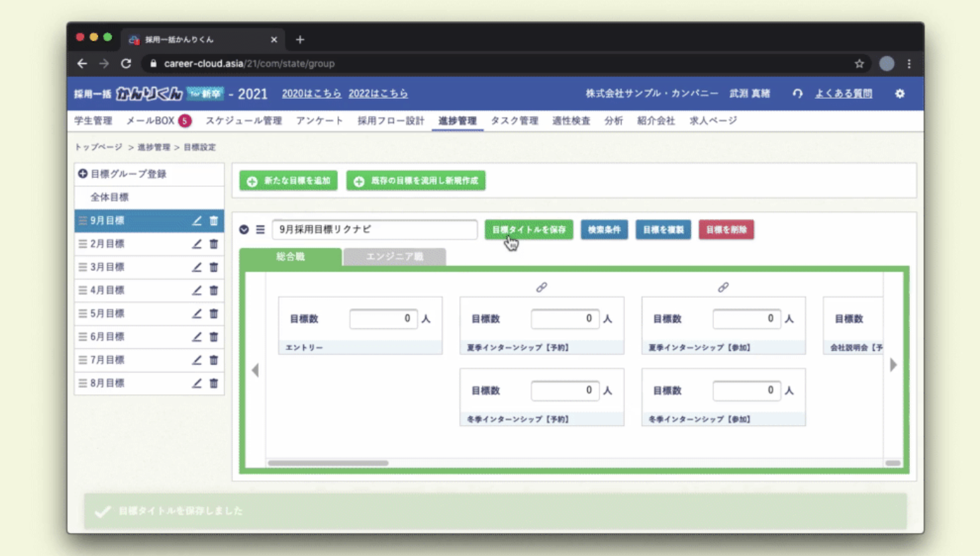Click pencil icon in 8月目標 row

coord(197,383)
